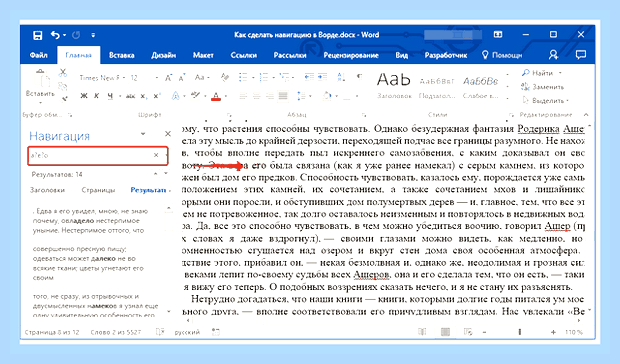
Task: Collapse the ribbon with the chevron
Action: (x=586, y=115)
